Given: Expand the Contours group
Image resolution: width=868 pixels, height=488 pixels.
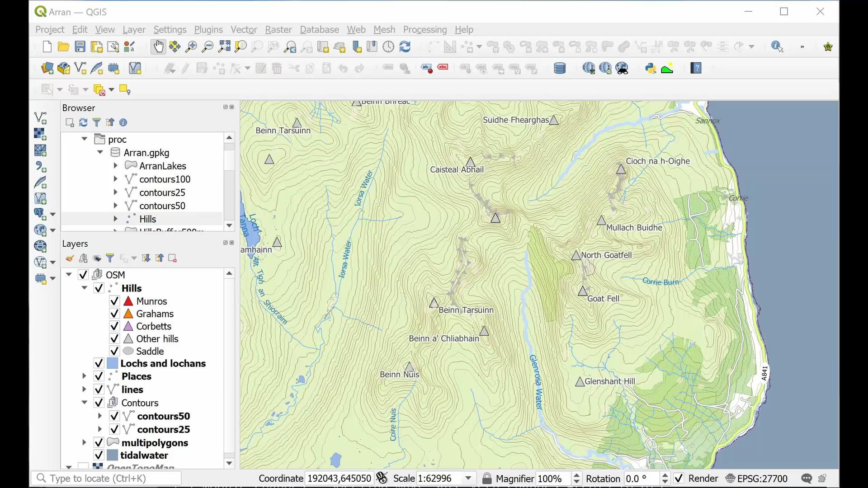Looking at the screenshot, I should (84, 403).
